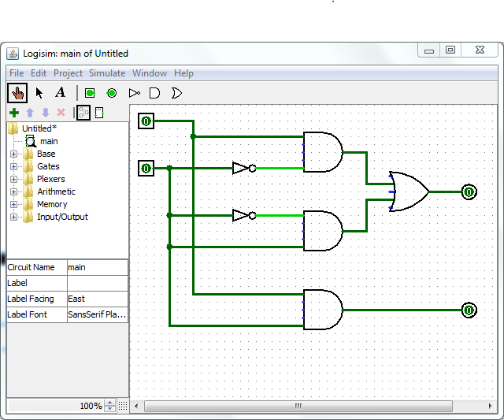The height and width of the screenshot is (420, 504).
Task: Increase zoom with the up stepper arrow
Action: 110,403
